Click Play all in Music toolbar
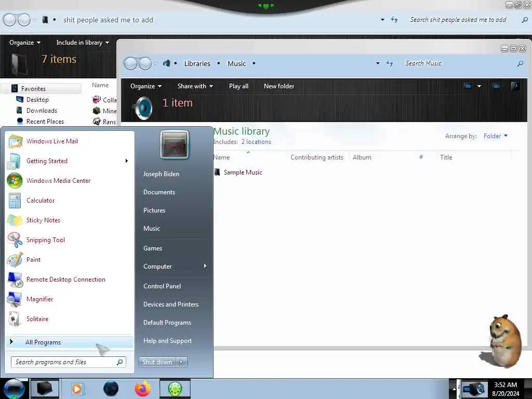The image size is (532, 399). click(238, 86)
